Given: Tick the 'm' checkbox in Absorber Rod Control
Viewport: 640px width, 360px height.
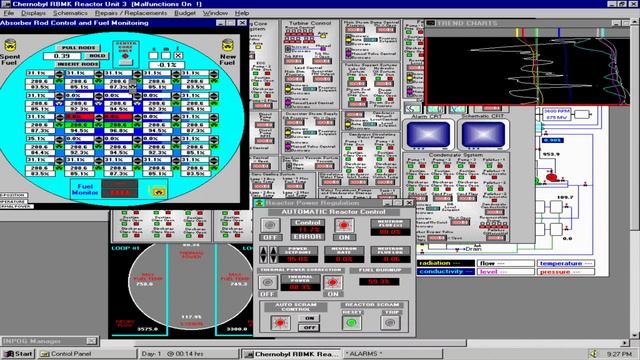Looking at the screenshot, I should point(166,55).
